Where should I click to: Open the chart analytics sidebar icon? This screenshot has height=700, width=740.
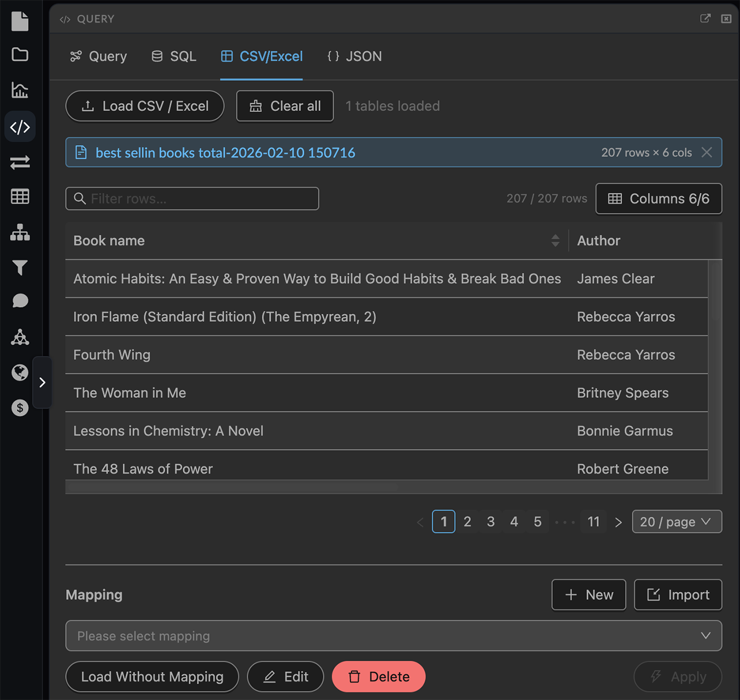[x=20, y=90]
